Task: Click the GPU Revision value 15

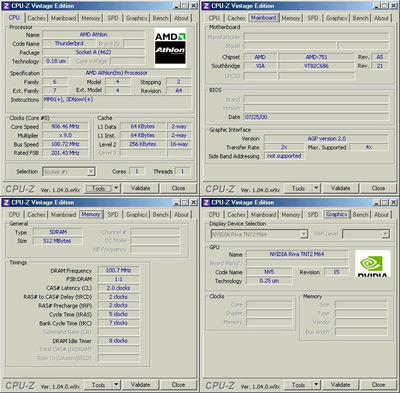Action: [336, 272]
